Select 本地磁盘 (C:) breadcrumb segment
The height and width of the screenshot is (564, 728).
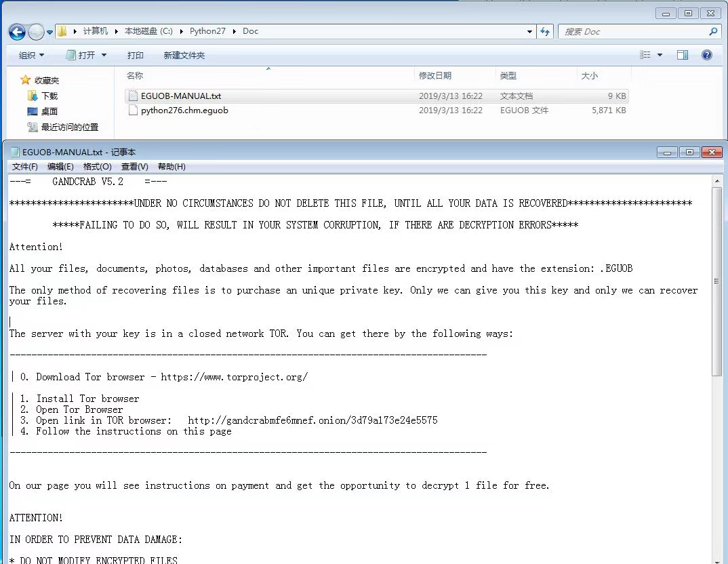(x=148, y=31)
